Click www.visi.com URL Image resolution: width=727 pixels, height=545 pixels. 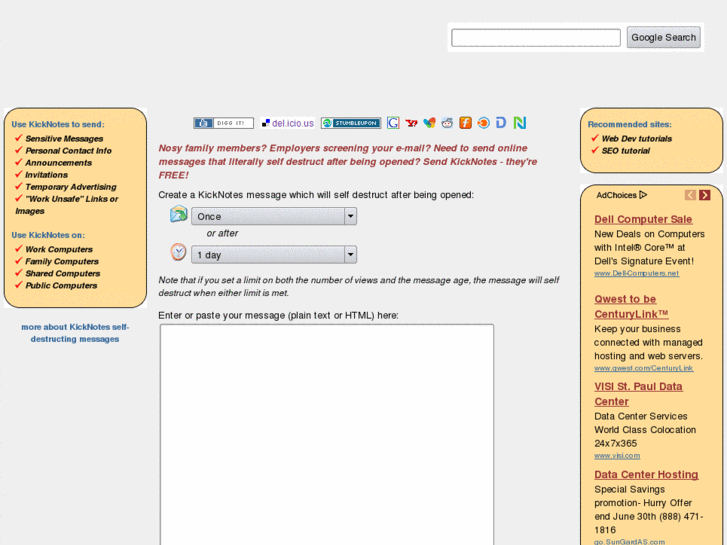(x=617, y=455)
